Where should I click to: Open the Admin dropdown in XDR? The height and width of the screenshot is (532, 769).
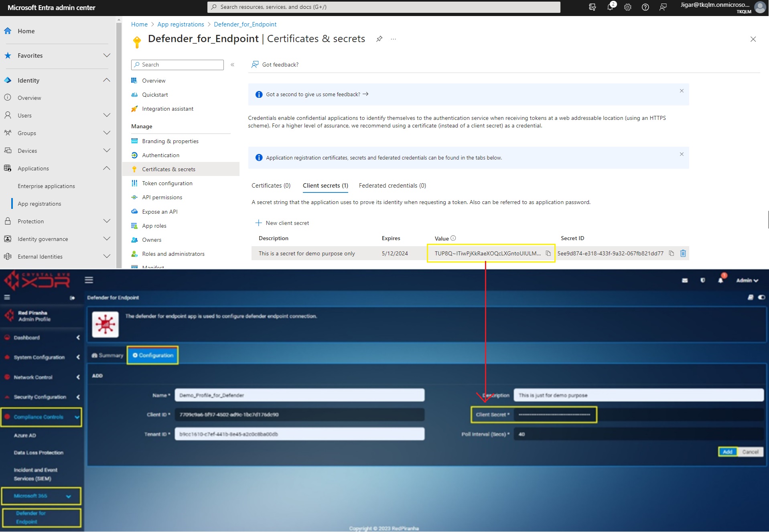(747, 281)
